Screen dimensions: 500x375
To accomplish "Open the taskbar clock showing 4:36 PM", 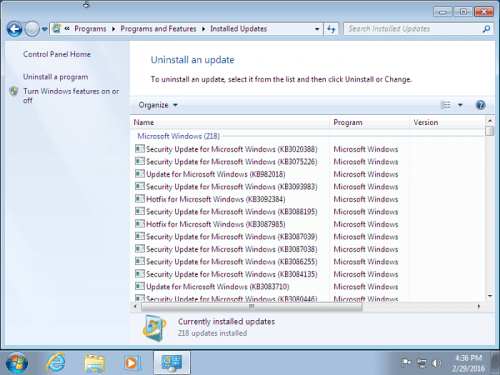I will click(x=469, y=363).
